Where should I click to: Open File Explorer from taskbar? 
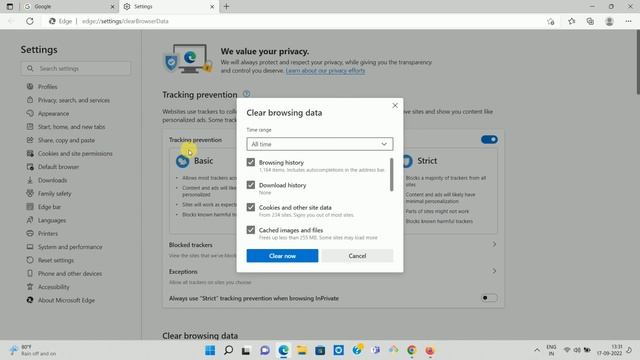coord(302,350)
